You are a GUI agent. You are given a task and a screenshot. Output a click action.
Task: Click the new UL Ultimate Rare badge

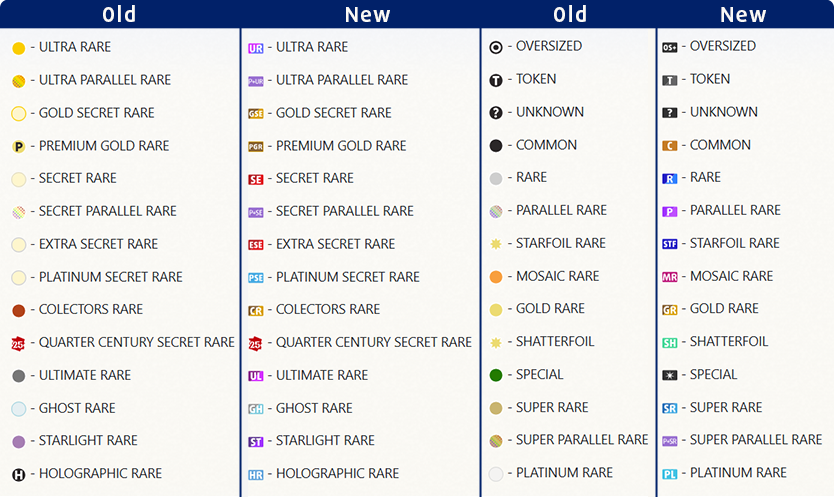point(256,376)
